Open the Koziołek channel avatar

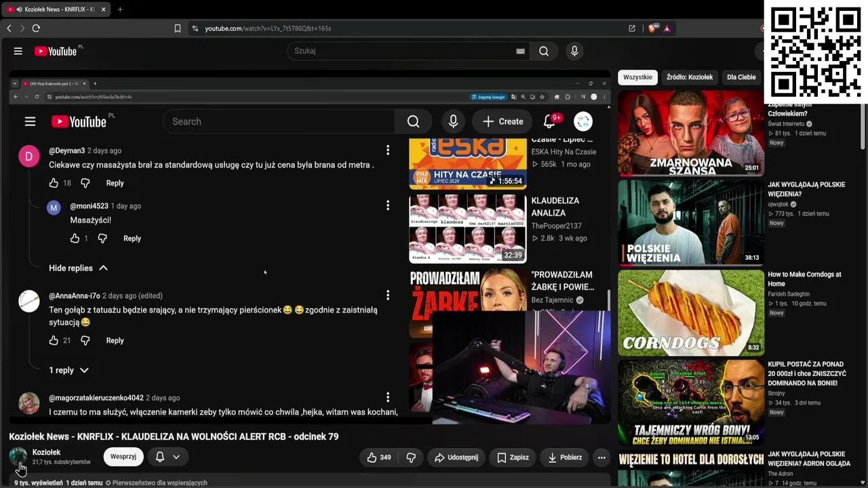(x=18, y=457)
